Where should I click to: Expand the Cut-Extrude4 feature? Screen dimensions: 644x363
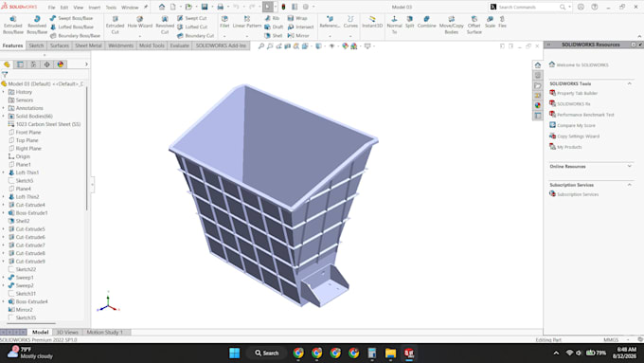[x=3, y=205]
